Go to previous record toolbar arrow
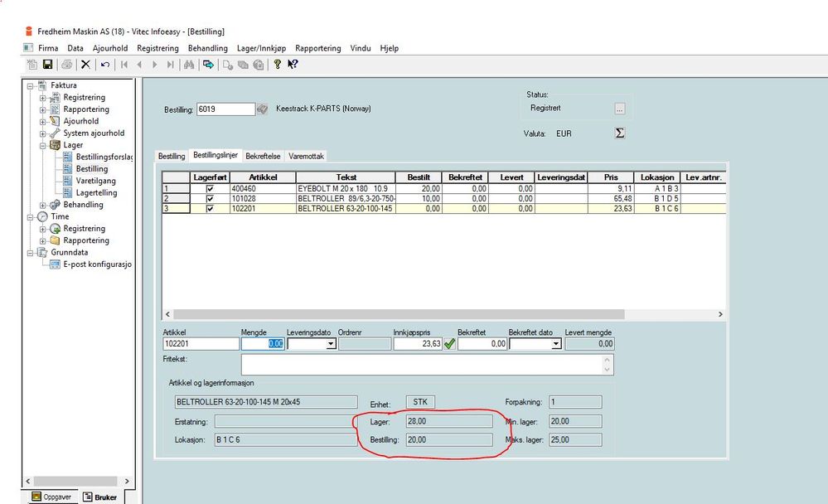 (139, 65)
